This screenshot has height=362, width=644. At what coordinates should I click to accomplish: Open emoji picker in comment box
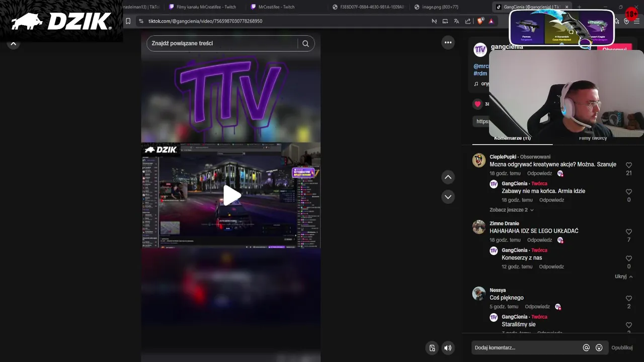click(599, 347)
